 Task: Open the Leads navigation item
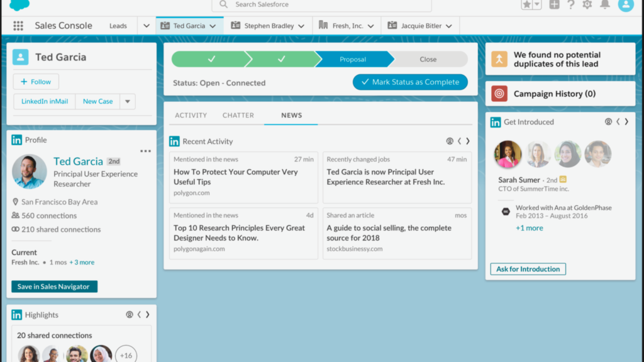pos(118,26)
